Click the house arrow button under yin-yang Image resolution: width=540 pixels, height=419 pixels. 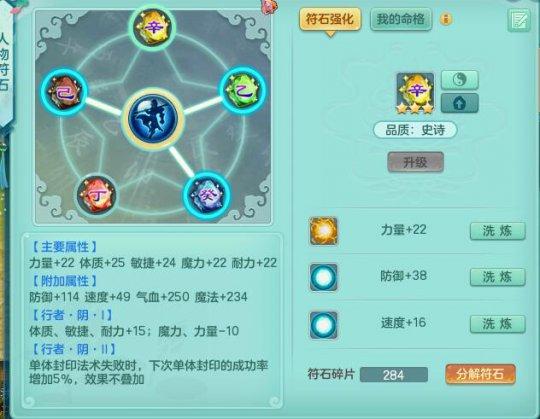coord(459,103)
